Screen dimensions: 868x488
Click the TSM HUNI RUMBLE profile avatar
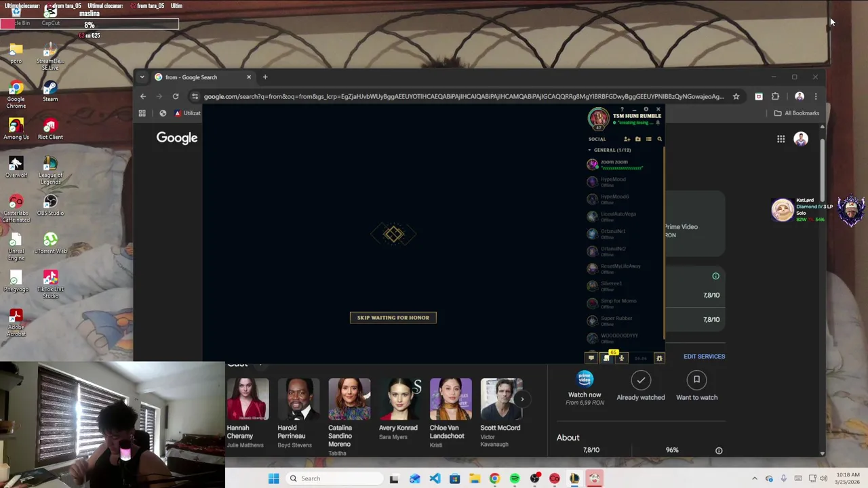[598, 119]
